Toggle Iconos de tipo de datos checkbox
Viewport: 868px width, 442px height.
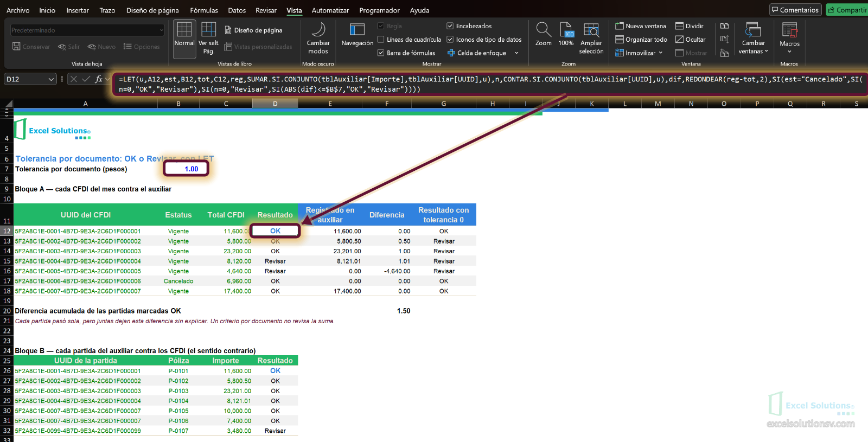pyautogui.click(x=450, y=40)
